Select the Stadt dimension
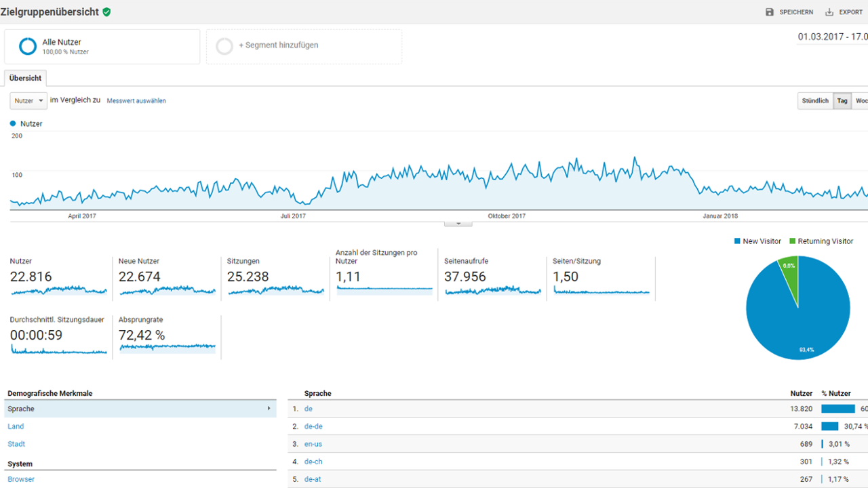 16,444
